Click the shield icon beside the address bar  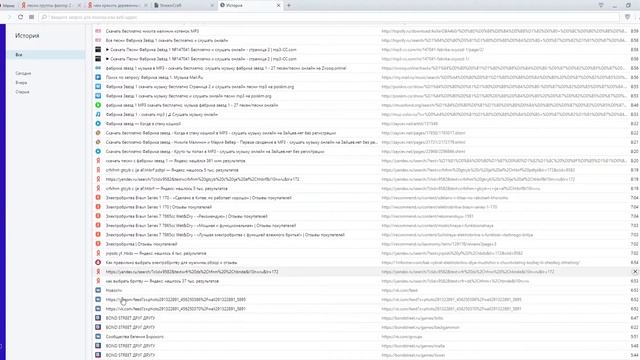[x=627, y=17]
